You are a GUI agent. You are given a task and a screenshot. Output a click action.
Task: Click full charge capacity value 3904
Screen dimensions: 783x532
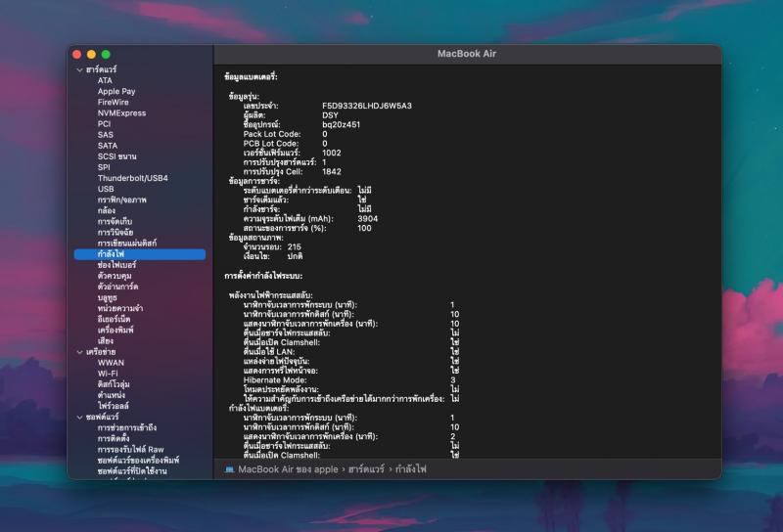click(368, 219)
